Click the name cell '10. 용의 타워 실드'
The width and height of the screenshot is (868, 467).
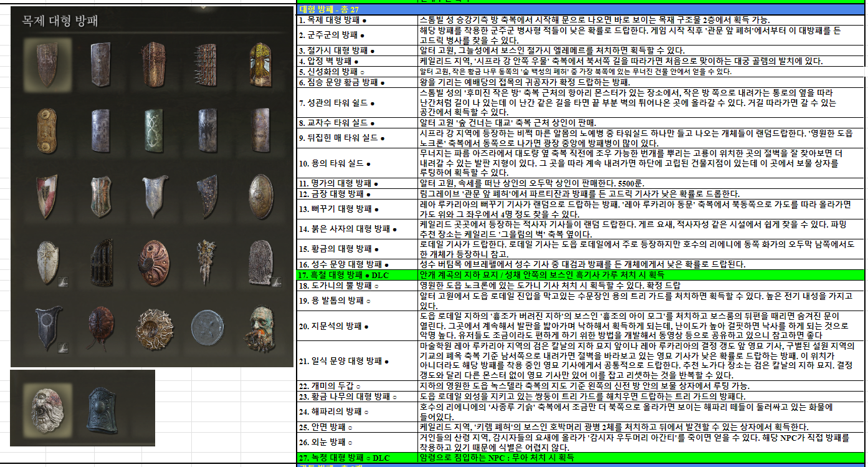coord(358,163)
